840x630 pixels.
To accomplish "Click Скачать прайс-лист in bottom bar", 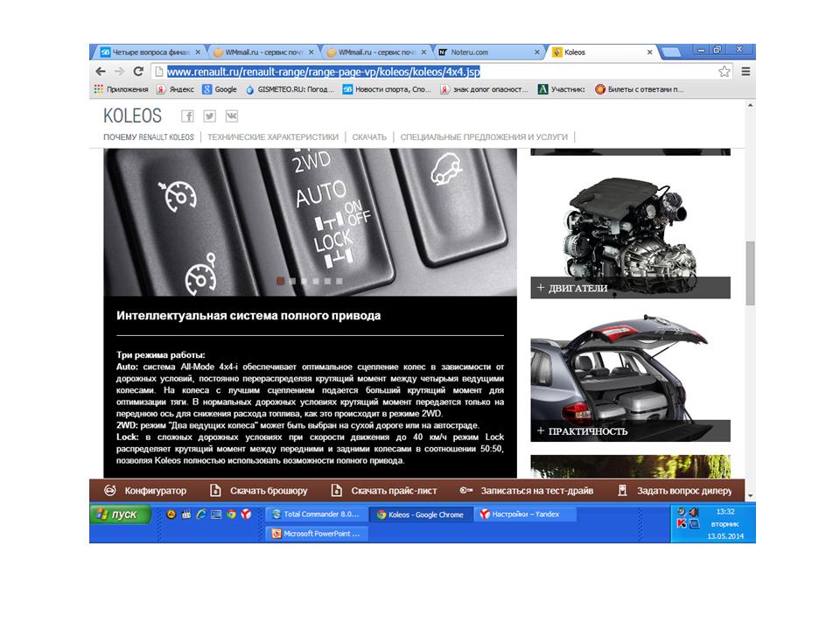I will 384,490.
